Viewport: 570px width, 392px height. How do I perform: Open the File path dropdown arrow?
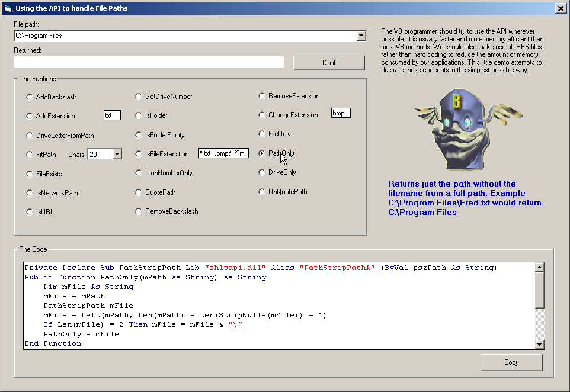[x=361, y=36]
